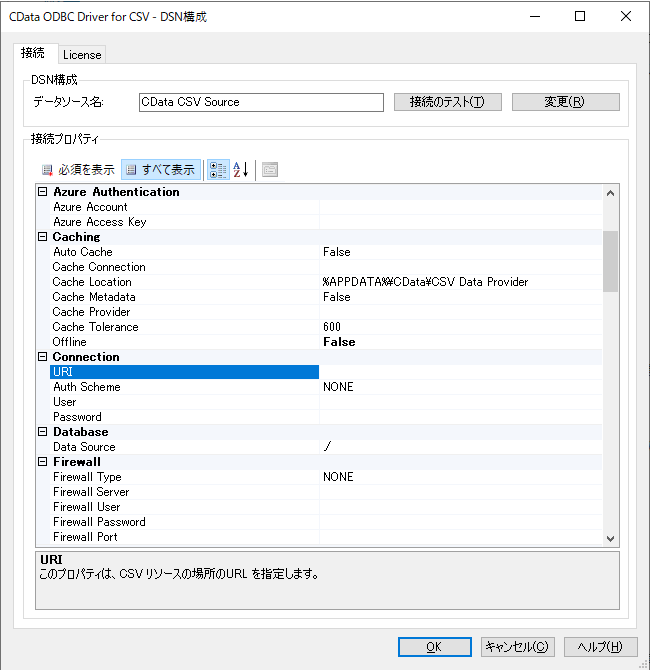Image resolution: width=650 pixels, height=670 pixels.
Task: Select the Cache Metadata property
Action: 184,297
